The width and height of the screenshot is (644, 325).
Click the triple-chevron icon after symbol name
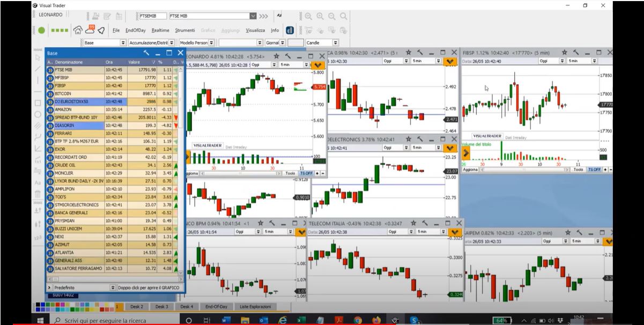pos(264,16)
